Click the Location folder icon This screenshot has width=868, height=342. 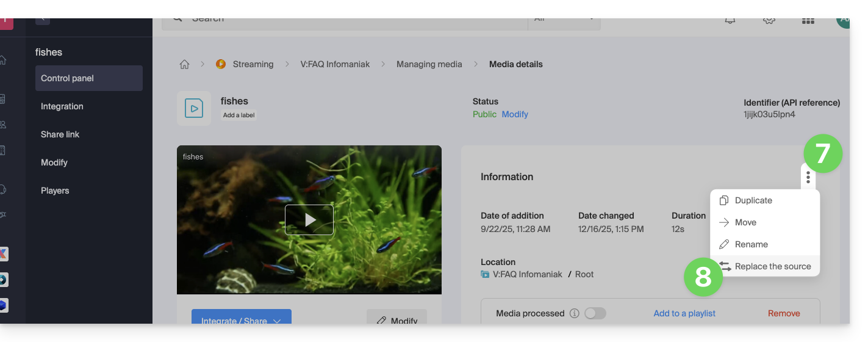coord(486,274)
